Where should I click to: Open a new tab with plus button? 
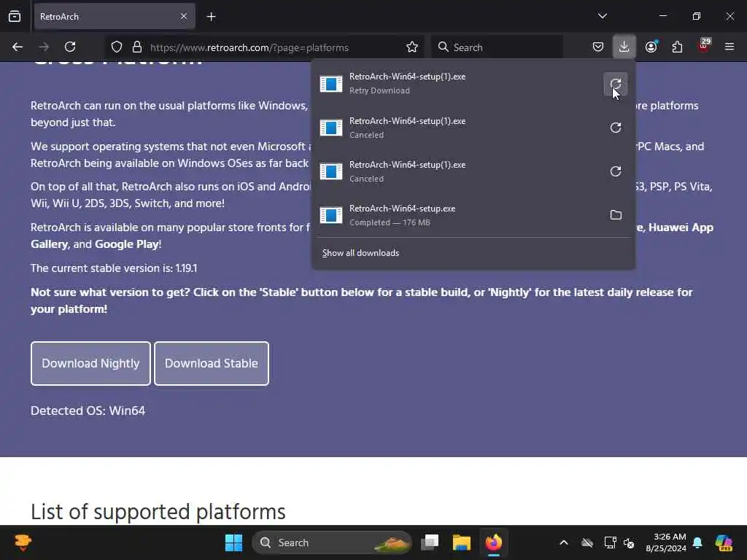[x=212, y=17]
